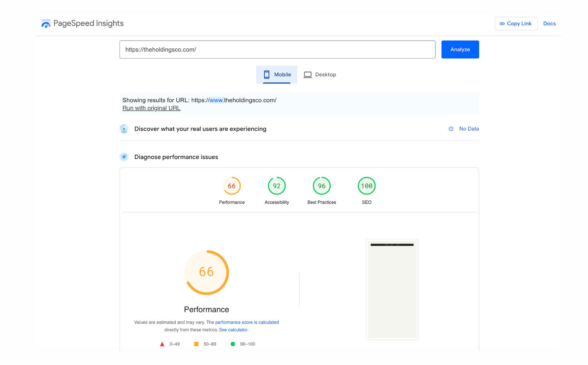Click the large Performance 66 gauge
This screenshot has width=588, height=365.
pyautogui.click(x=207, y=272)
